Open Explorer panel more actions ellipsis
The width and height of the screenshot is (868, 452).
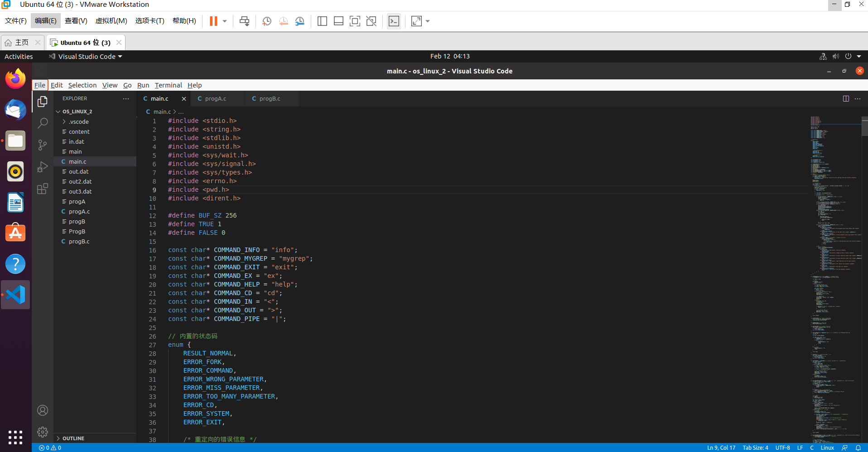(x=126, y=98)
